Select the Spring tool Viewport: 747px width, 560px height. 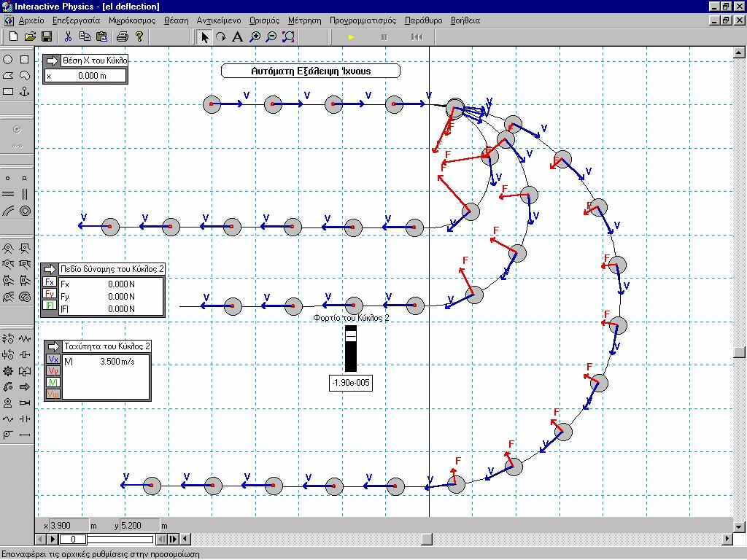[24, 338]
